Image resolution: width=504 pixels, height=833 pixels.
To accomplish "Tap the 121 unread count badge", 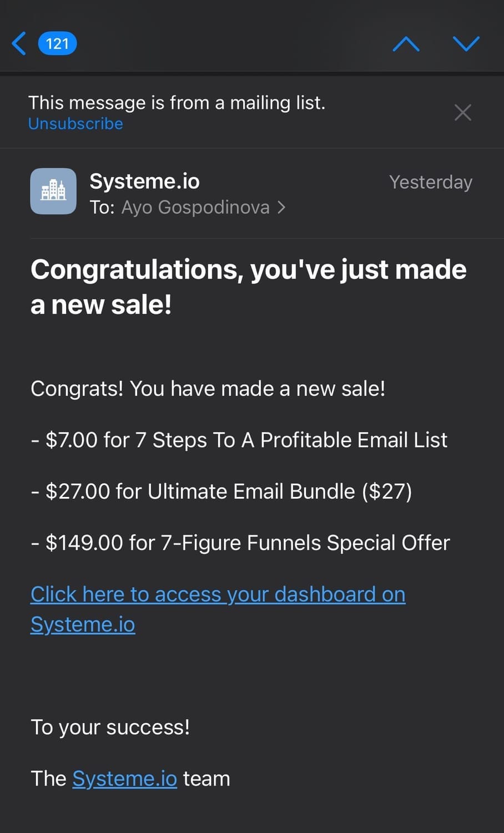I will tap(57, 43).
